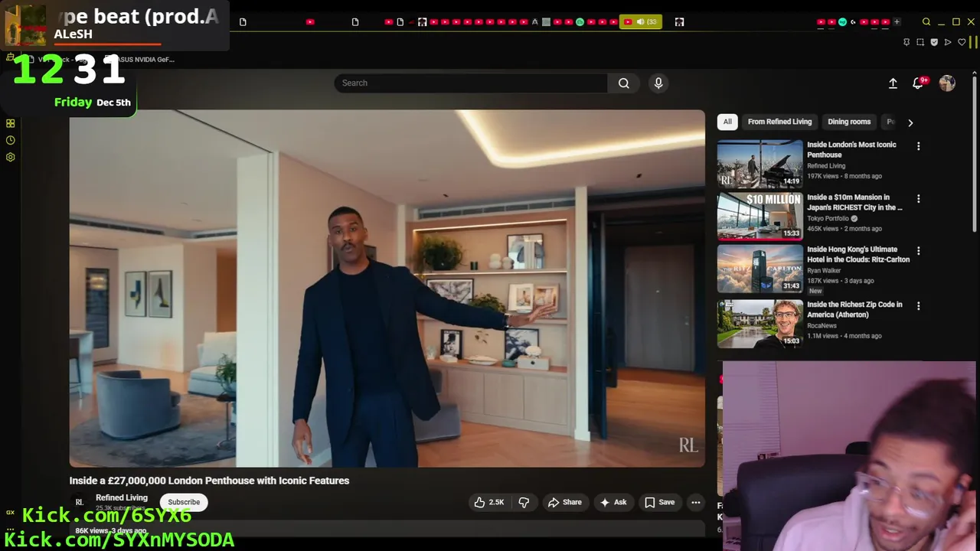This screenshot has height=551, width=980.
Task: Click the shield ad blocker icon
Action: (934, 42)
